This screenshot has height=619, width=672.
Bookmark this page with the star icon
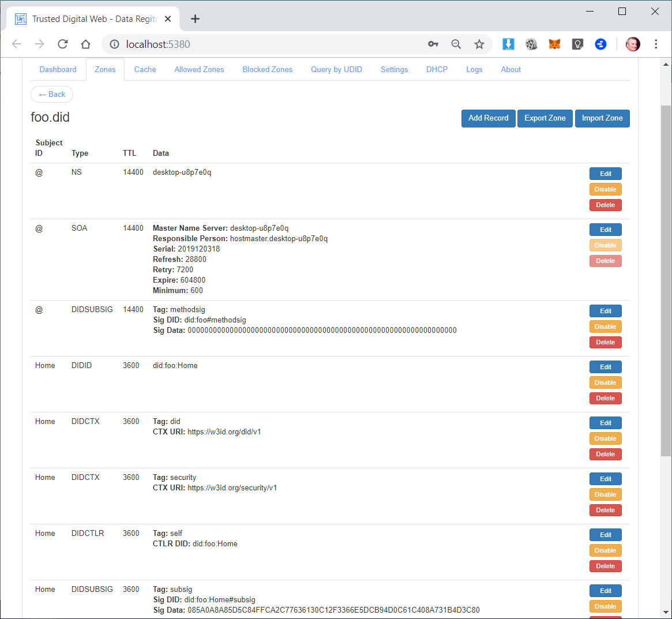(479, 44)
